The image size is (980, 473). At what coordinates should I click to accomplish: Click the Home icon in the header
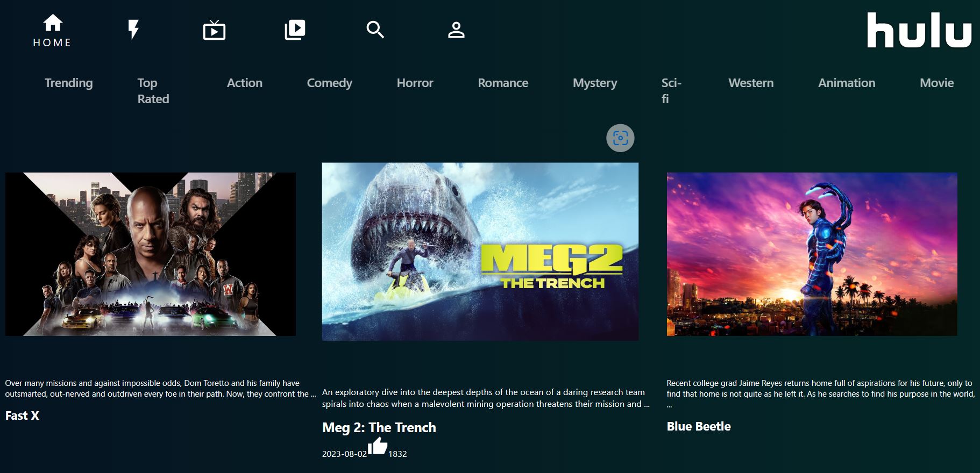pos(53,23)
